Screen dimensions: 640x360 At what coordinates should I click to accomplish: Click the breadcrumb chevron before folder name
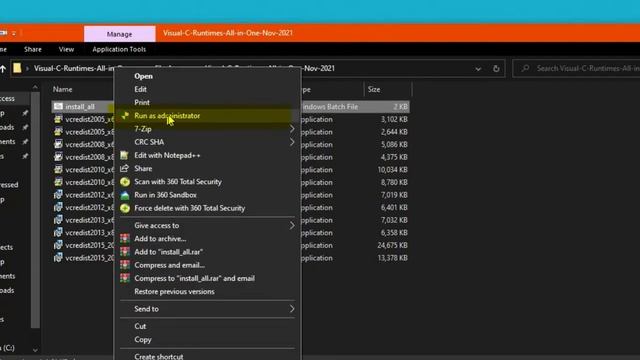point(27,69)
